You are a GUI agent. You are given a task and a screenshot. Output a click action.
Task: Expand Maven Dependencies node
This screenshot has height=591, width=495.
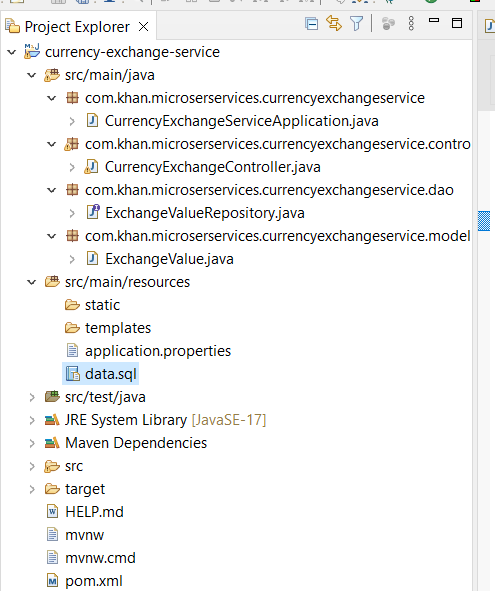pyautogui.click(x=32, y=443)
